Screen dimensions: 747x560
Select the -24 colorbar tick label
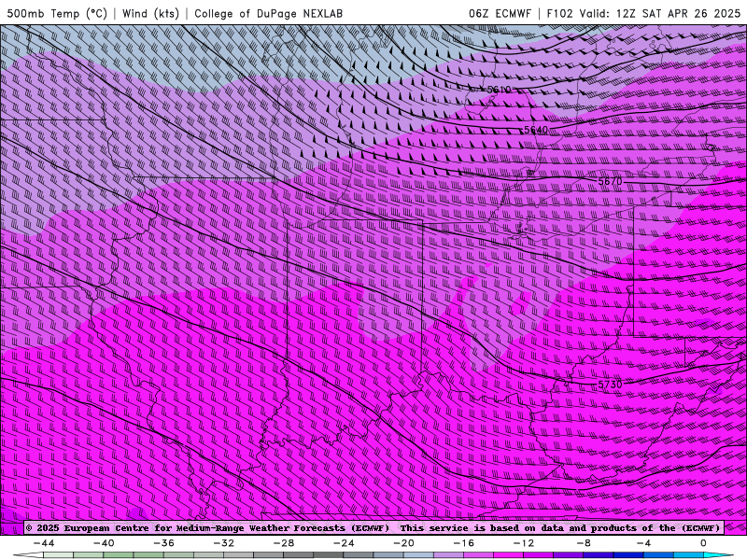[x=344, y=543]
